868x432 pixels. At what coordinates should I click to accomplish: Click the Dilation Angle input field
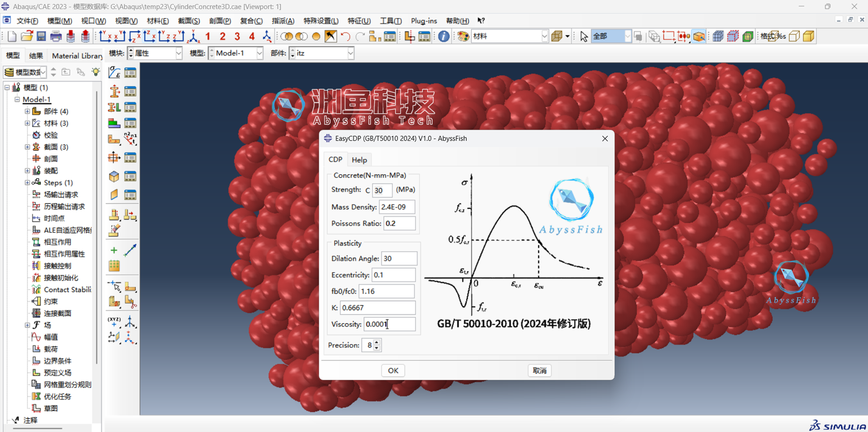click(x=399, y=258)
